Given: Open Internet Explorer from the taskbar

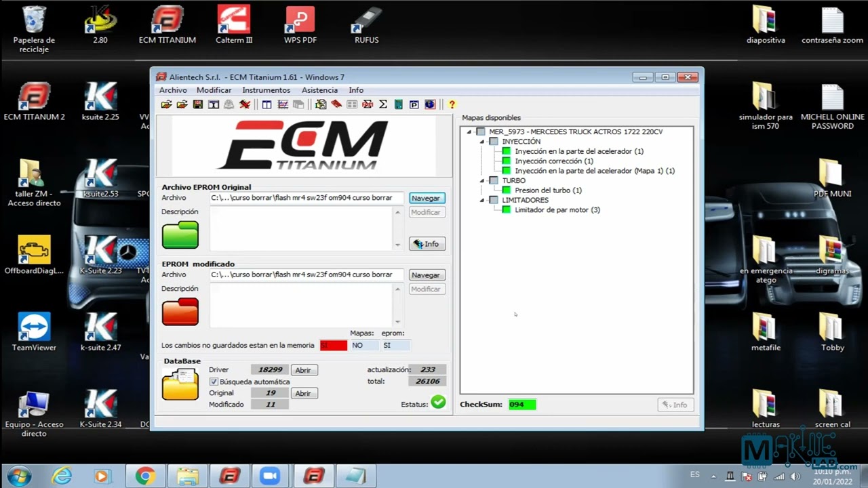Looking at the screenshot, I should [62, 476].
